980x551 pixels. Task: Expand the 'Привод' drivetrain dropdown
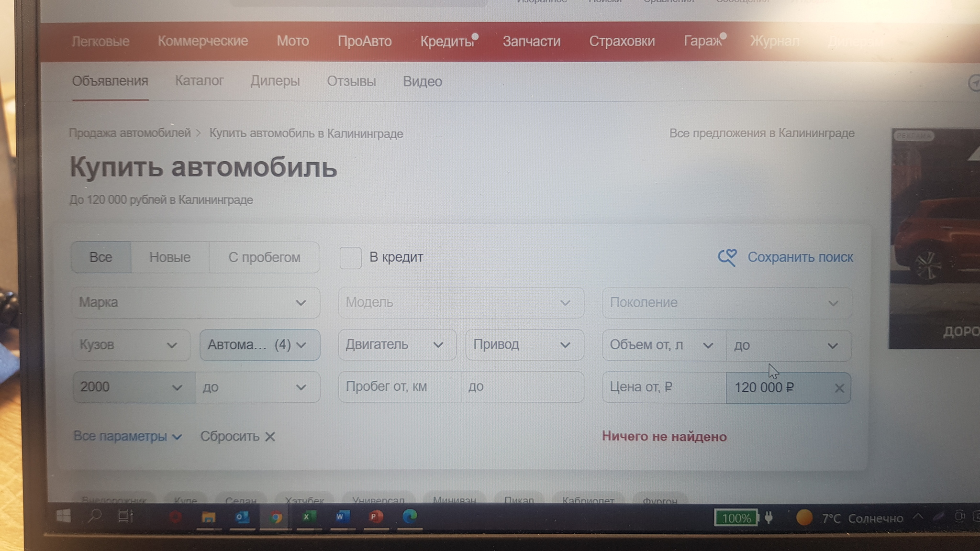(x=524, y=345)
